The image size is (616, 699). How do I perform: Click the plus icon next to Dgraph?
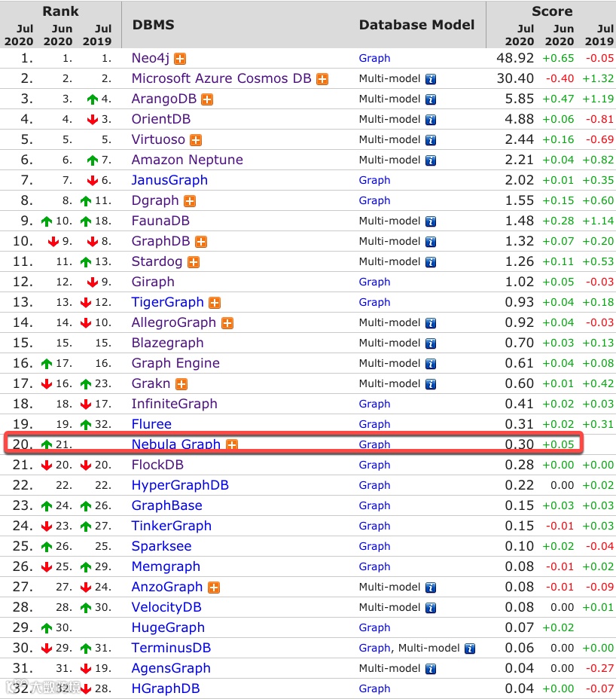click(190, 201)
